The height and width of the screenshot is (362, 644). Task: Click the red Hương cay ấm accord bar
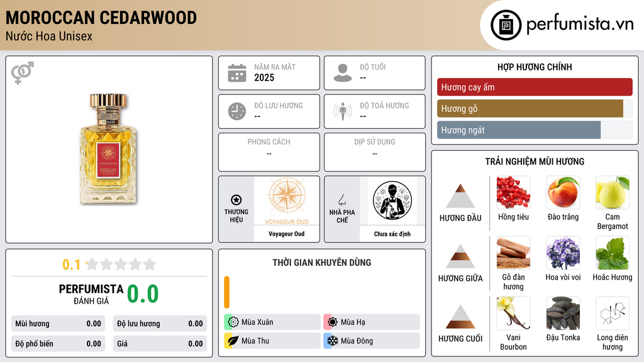pyautogui.click(x=535, y=87)
